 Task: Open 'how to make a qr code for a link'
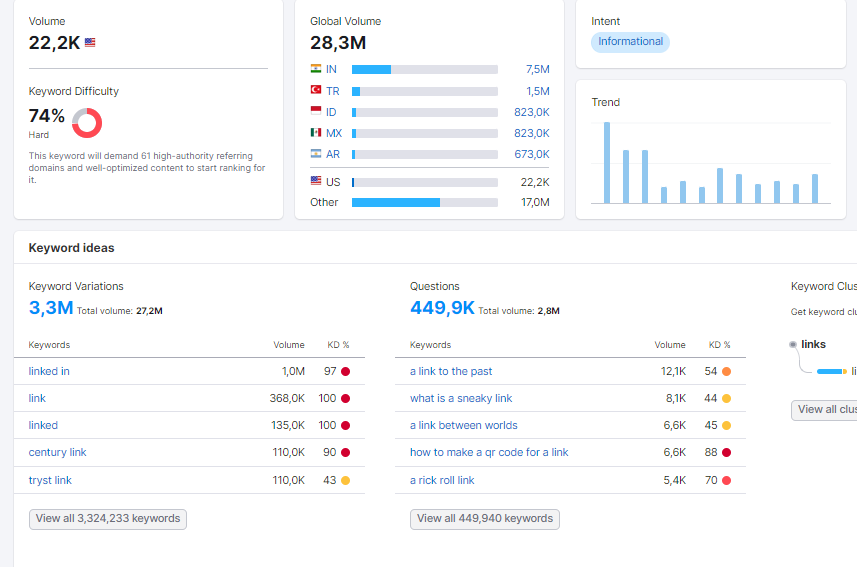(x=489, y=452)
